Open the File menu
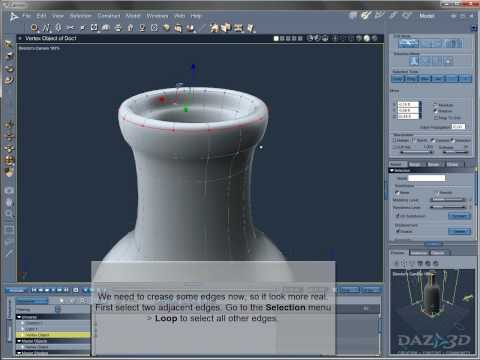Viewport: 480px width, 360px height. coord(26,16)
